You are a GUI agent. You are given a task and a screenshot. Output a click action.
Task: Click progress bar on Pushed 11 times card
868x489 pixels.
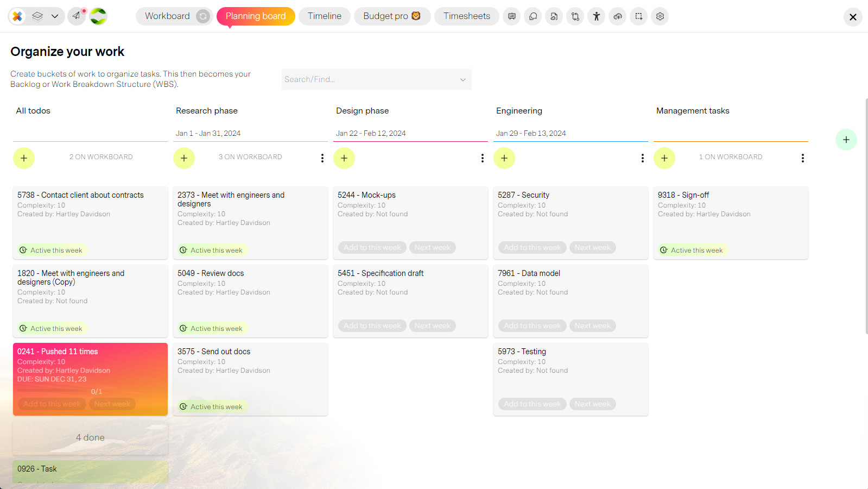(x=53, y=391)
